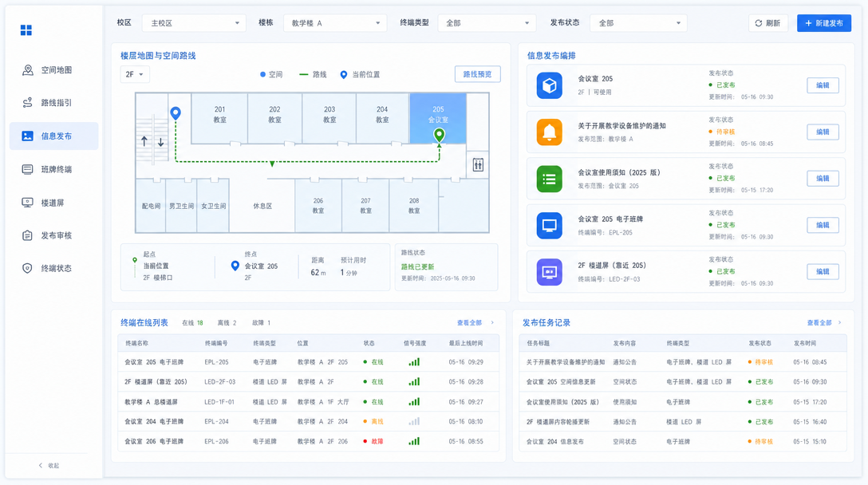Click the 在线 18 count filter
The image size is (868, 485).
coord(192,323)
